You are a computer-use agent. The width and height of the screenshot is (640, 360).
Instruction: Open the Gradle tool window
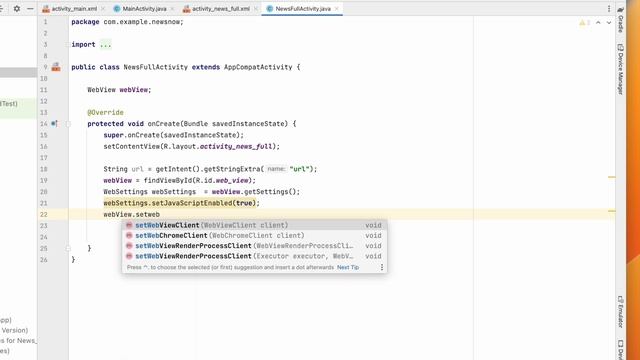tap(620, 20)
